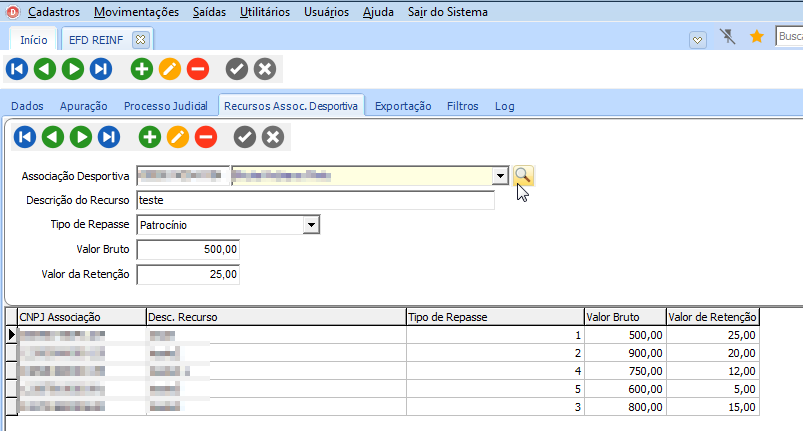Screen dimensions: 803x431
Task: Go to next record in top toolbar
Action: [73, 69]
